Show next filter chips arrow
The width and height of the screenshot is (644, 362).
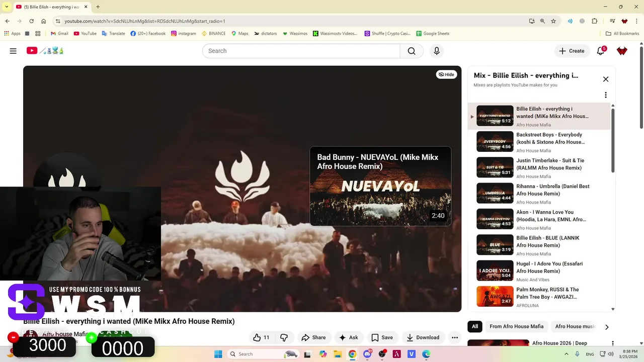click(x=607, y=327)
